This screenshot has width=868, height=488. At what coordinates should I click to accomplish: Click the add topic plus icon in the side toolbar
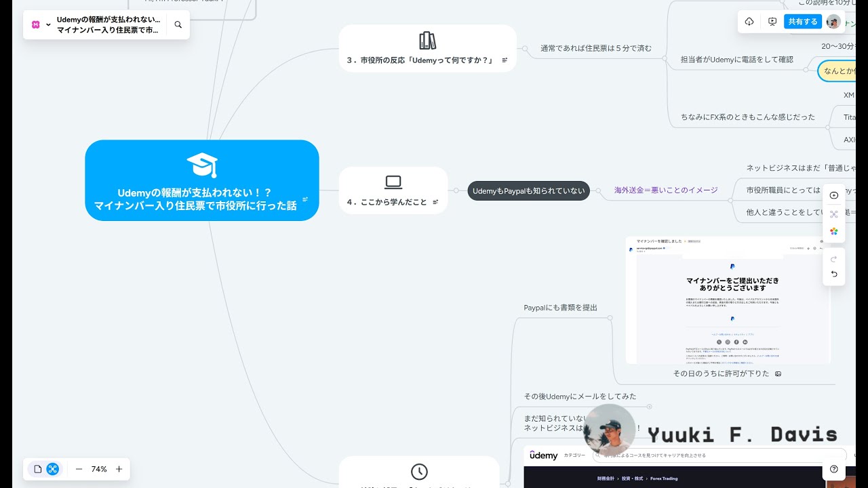click(x=834, y=195)
